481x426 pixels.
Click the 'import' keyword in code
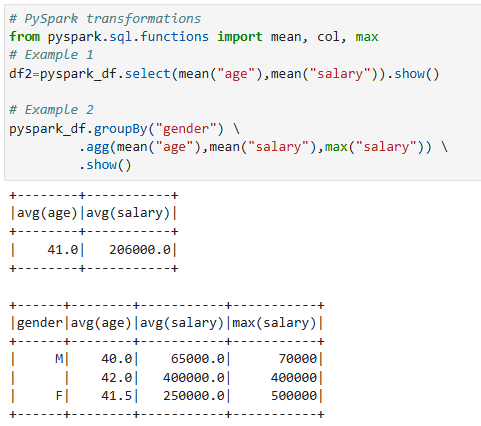(x=240, y=36)
